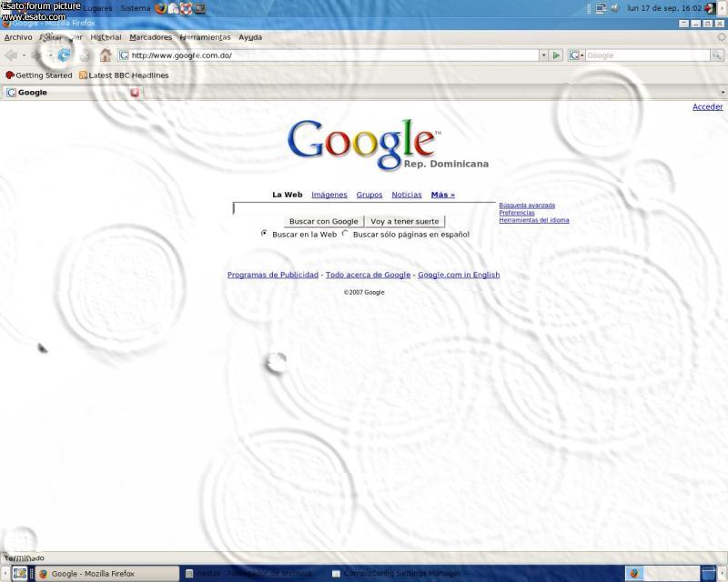The image size is (728, 582).
Task: Expand the 'Más »' services link
Action: coord(442,195)
